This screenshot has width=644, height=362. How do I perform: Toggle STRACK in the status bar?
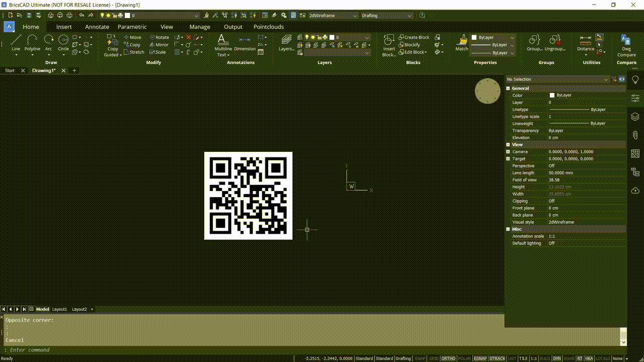(x=497, y=358)
